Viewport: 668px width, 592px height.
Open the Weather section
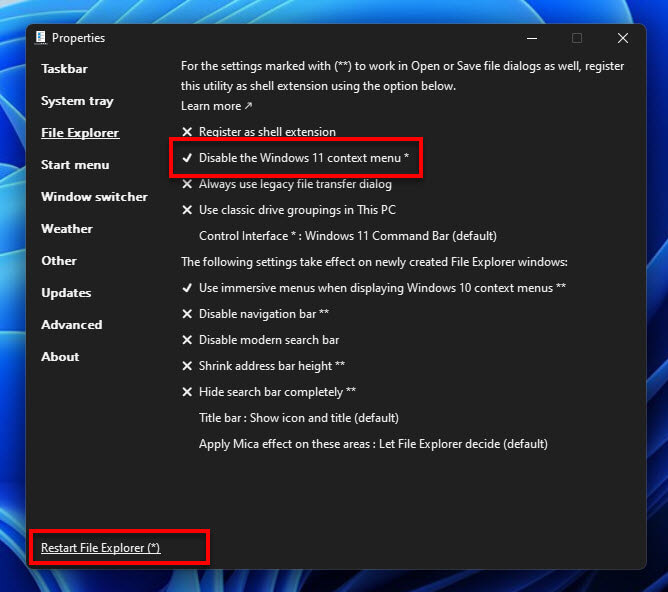coord(67,229)
